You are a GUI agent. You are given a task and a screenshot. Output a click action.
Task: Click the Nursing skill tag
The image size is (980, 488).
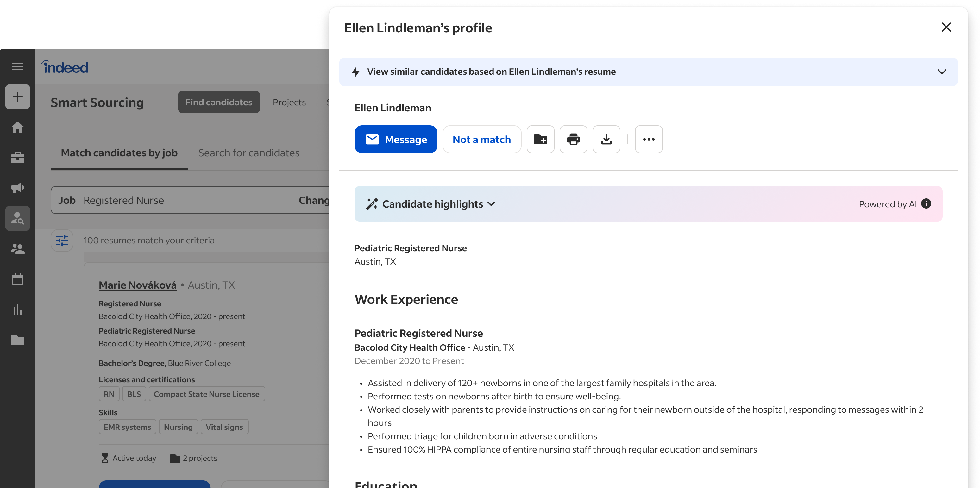pyautogui.click(x=178, y=427)
